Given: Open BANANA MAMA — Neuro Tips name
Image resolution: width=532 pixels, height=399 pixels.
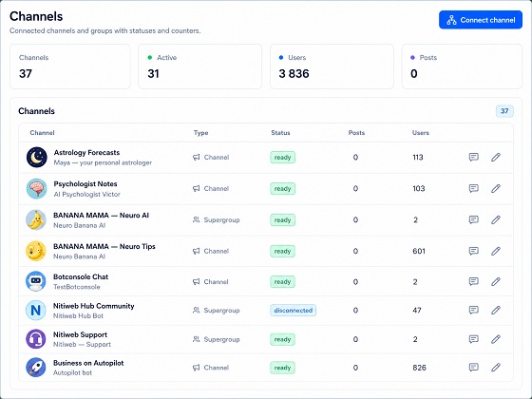Looking at the screenshot, I should pos(104,246).
